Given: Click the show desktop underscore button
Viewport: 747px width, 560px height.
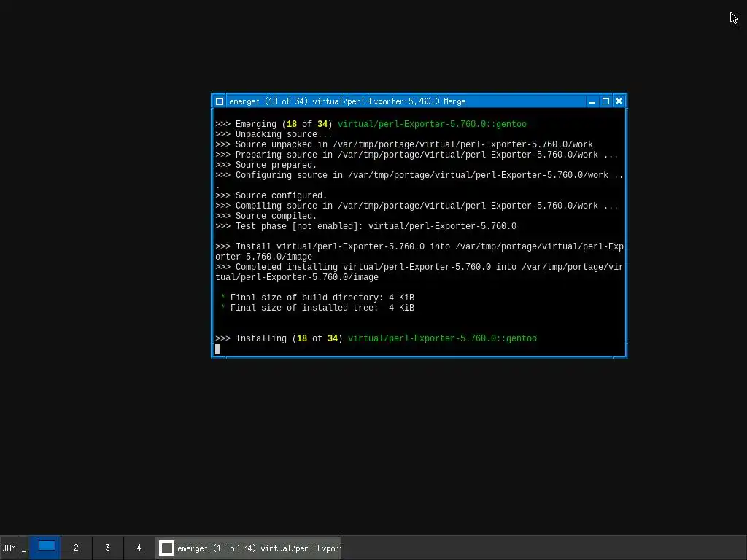Looking at the screenshot, I should [x=24, y=548].
